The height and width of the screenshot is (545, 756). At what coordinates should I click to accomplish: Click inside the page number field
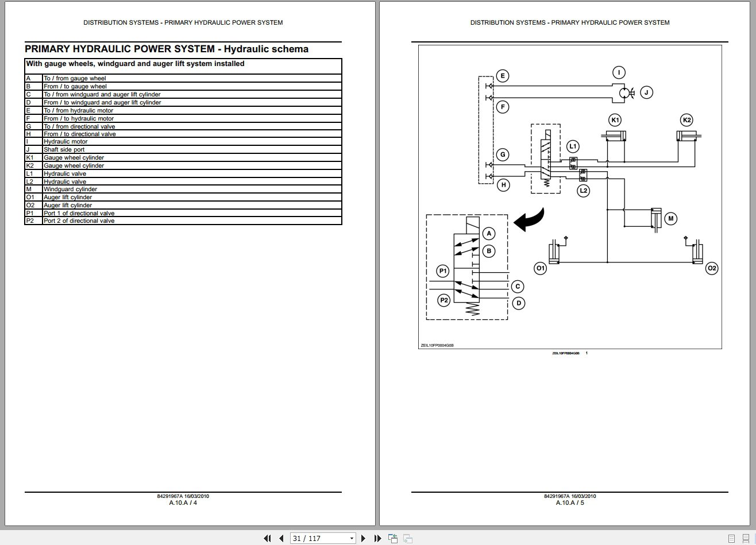click(313, 538)
